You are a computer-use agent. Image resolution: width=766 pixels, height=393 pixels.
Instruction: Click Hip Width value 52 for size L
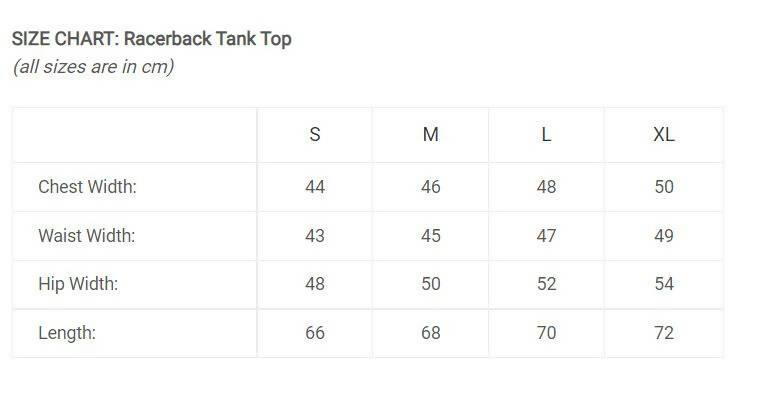coord(546,284)
